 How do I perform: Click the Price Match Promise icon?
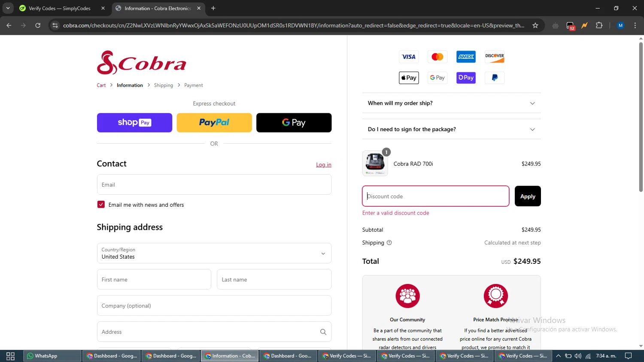point(496,296)
